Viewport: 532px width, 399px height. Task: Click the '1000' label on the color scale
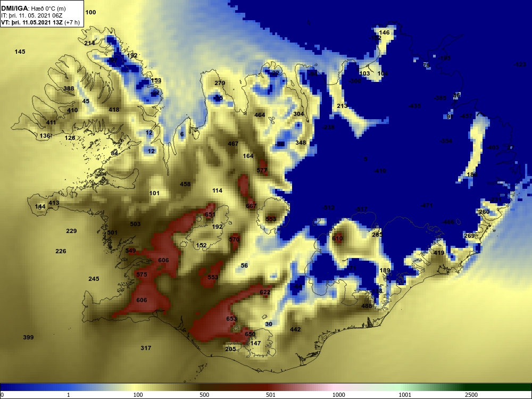(x=338, y=395)
